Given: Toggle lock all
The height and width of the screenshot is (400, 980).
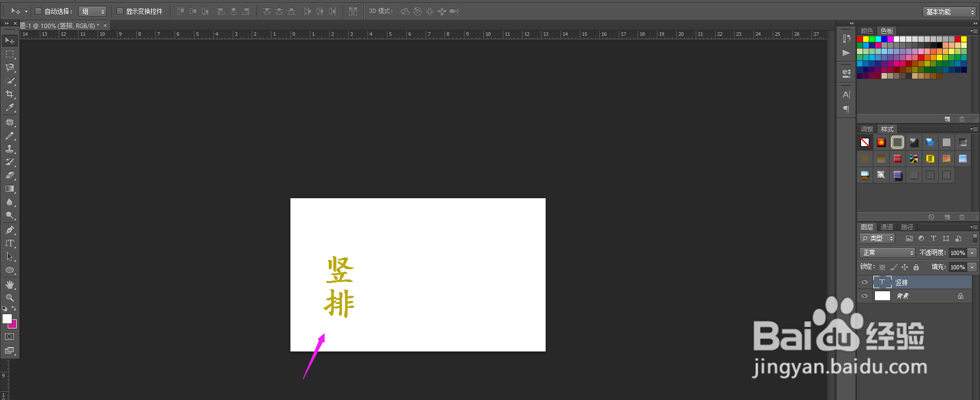Looking at the screenshot, I should 916,267.
